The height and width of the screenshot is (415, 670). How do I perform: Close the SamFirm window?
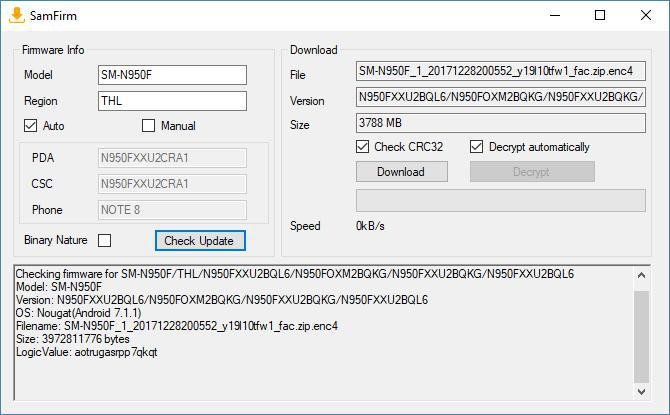point(646,15)
